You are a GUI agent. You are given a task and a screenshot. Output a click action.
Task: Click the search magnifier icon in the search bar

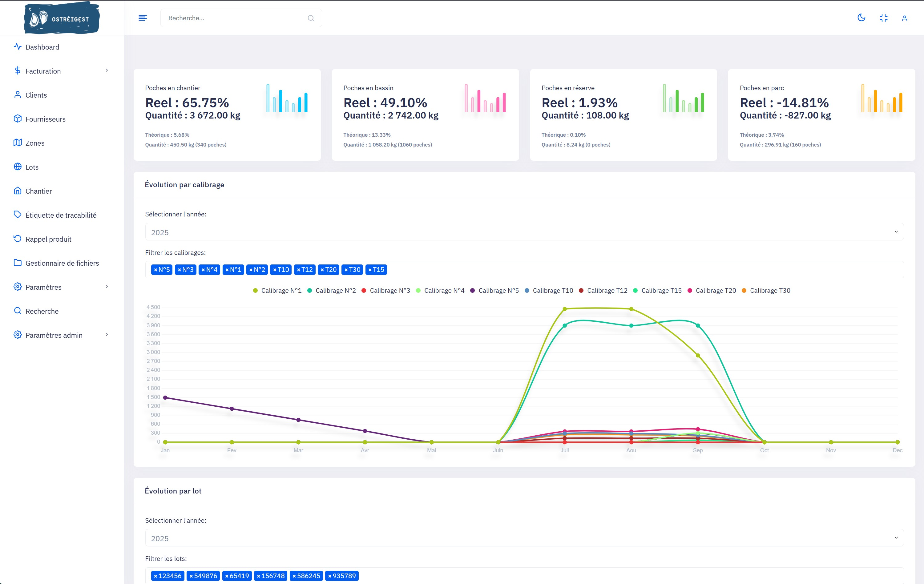point(311,18)
